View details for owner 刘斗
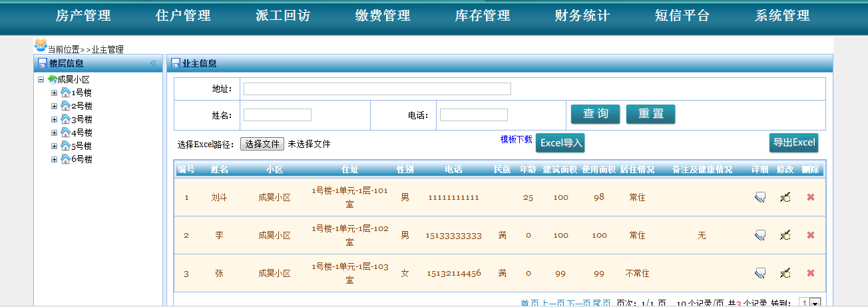 pyautogui.click(x=759, y=197)
